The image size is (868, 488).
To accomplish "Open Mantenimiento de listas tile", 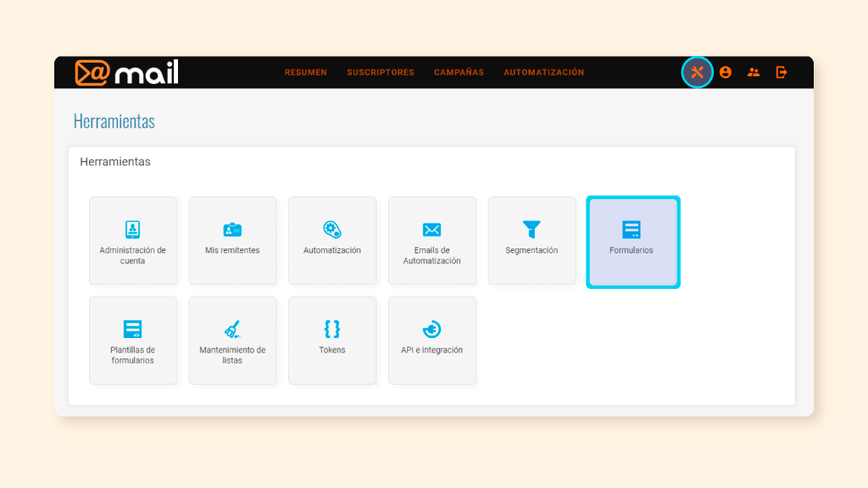I will tap(232, 341).
